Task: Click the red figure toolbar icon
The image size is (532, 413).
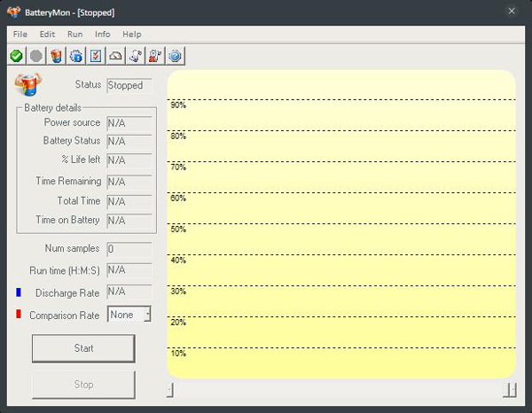Action: coord(155,56)
